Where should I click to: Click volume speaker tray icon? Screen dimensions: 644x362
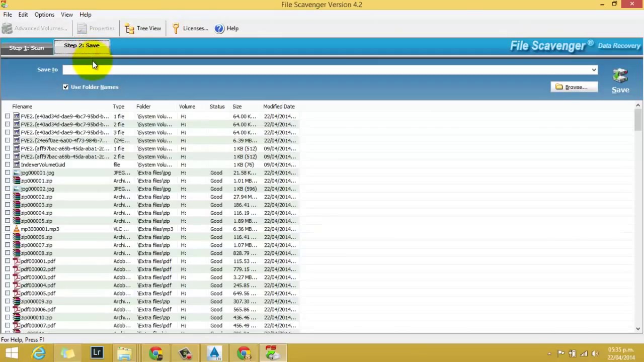point(595,353)
